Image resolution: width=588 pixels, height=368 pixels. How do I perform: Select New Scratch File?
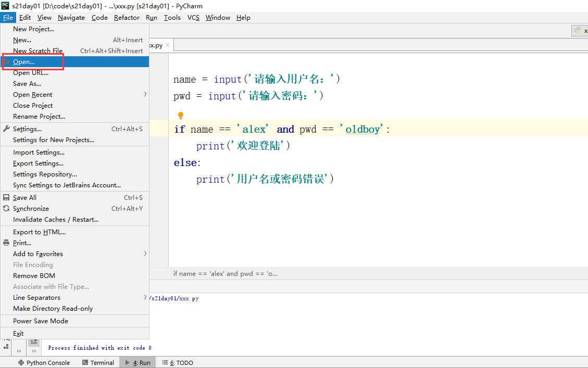tap(74, 50)
